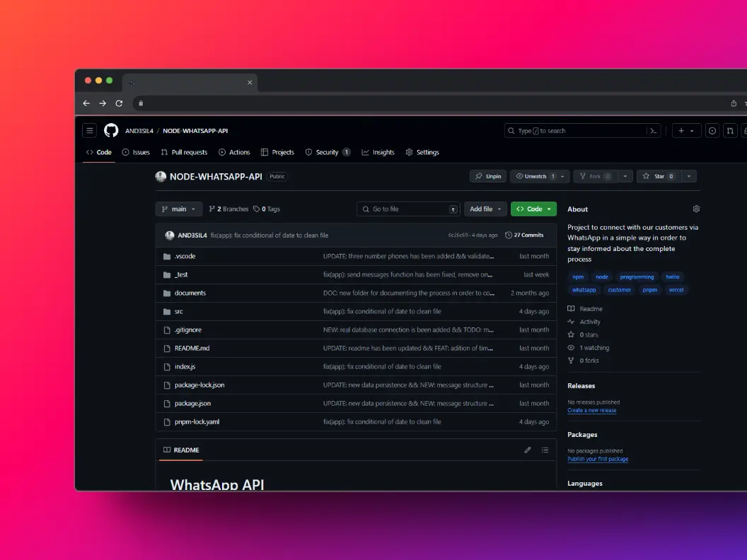Open the main branch selector dropdown
This screenshot has width=747, height=560.
coord(178,209)
